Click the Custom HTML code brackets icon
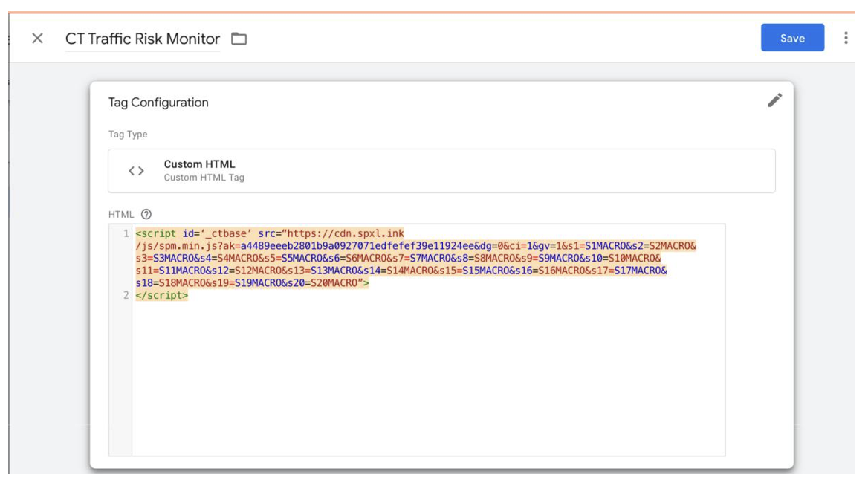Viewport: 868px width, 492px height. (x=136, y=171)
